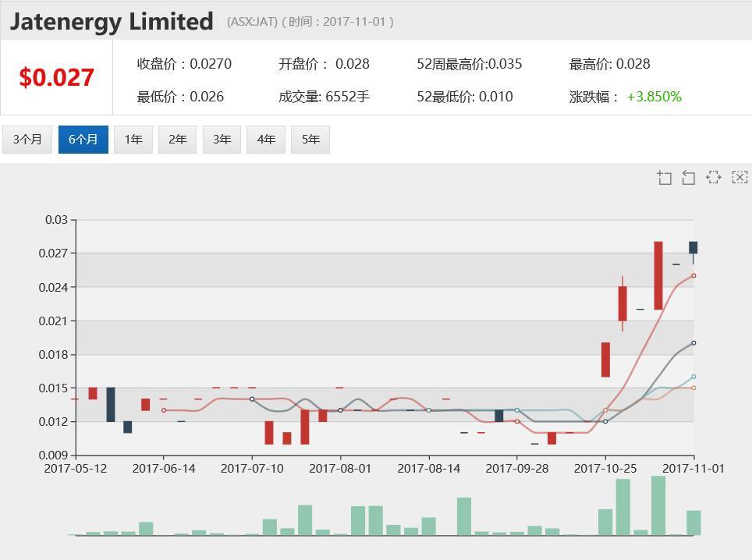Click the 2017-08-14 x-axis date label
752x560 pixels.
[x=429, y=469]
